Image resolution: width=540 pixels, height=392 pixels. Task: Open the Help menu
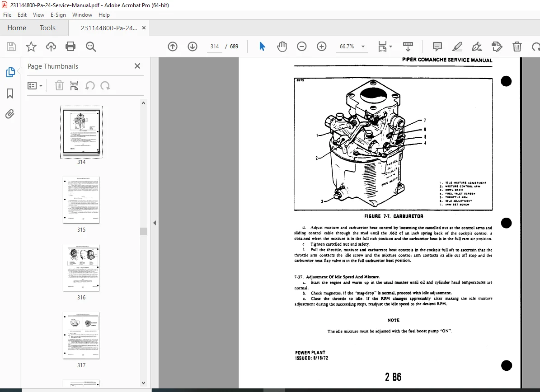pyautogui.click(x=104, y=15)
